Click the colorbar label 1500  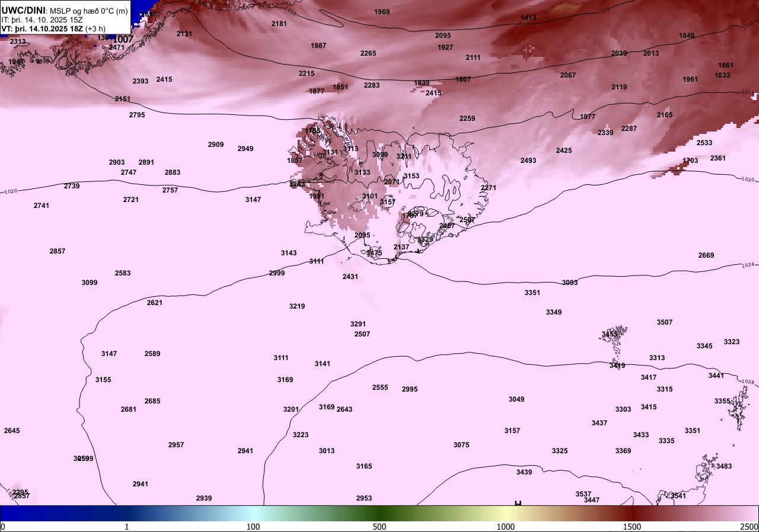pos(632,527)
